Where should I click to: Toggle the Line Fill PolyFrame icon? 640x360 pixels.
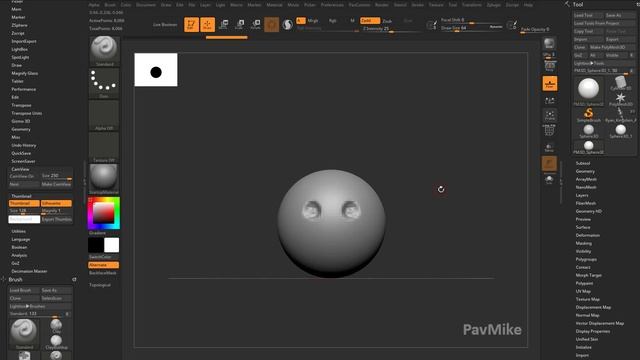tap(550, 130)
